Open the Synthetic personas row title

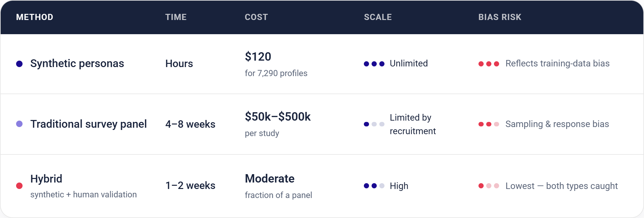(x=77, y=64)
